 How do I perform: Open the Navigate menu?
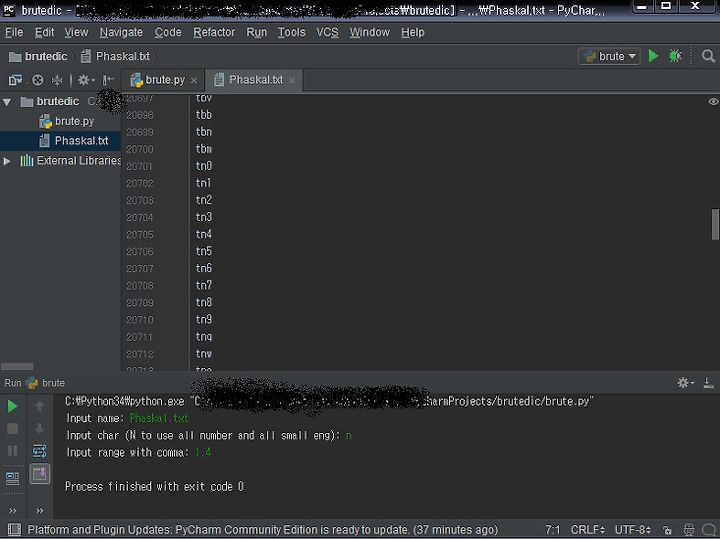click(121, 32)
